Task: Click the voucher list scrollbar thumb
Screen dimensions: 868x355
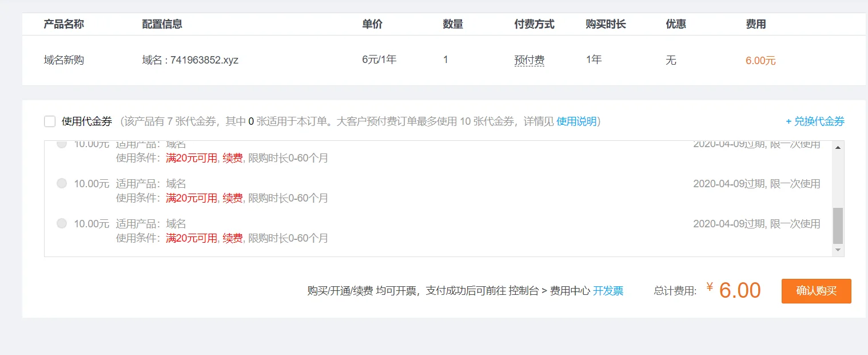Action: tap(838, 226)
